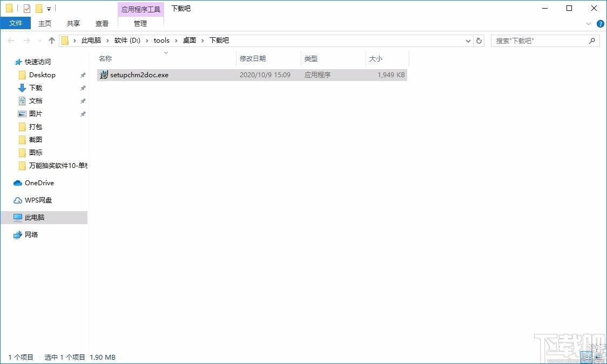Go forward with the right arrow

26,41
